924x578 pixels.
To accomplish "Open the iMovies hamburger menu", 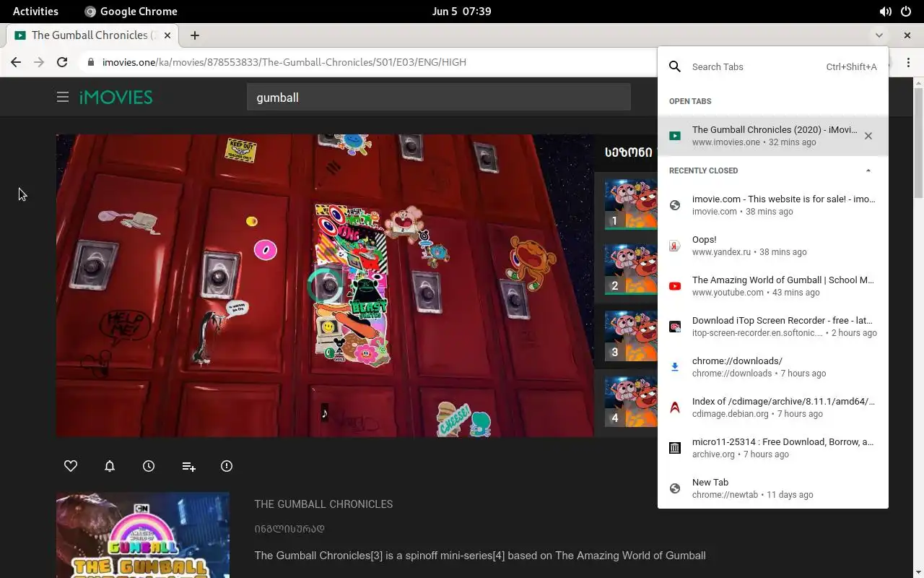I will pyautogui.click(x=63, y=97).
